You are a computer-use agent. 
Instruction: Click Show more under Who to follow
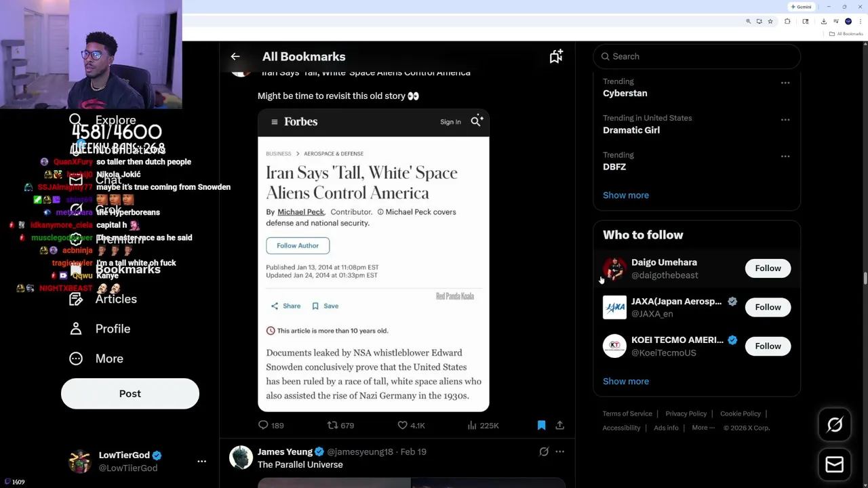[x=626, y=381]
